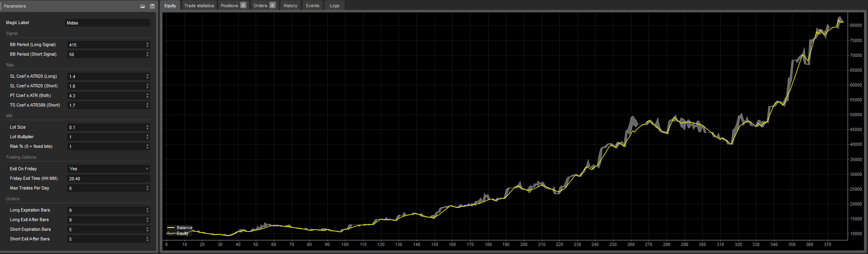
Task: Toggle the Balance legend line marker
Action: pos(171,228)
